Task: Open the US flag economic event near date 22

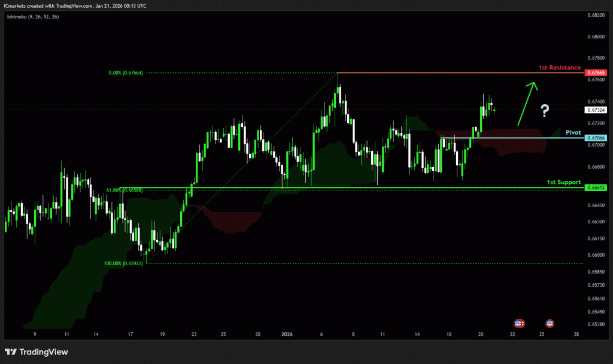Action: pyautogui.click(x=520, y=323)
